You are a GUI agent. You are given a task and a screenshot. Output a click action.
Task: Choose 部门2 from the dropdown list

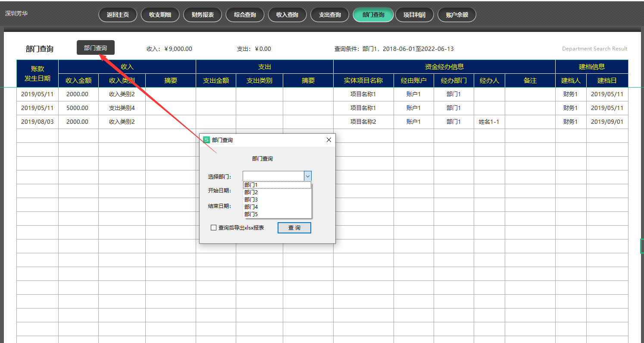pos(277,192)
